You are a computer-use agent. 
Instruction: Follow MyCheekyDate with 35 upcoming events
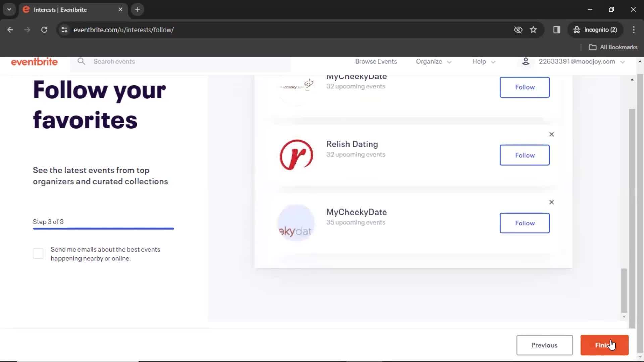pos(525,223)
